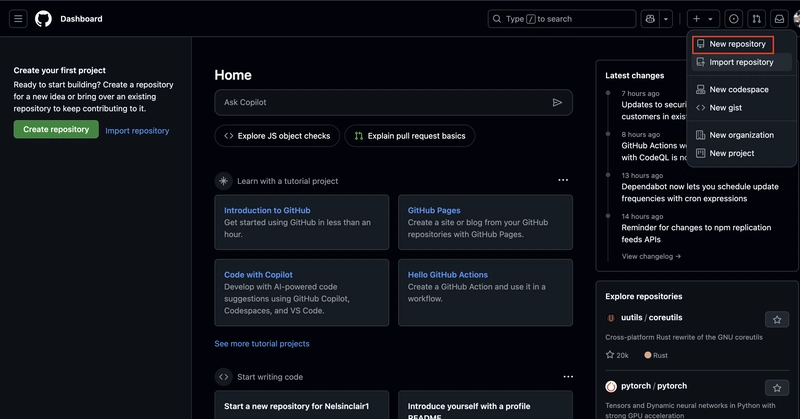Open the pull requests icon in header
This screenshot has height=419, width=800.
[x=756, y=19]
